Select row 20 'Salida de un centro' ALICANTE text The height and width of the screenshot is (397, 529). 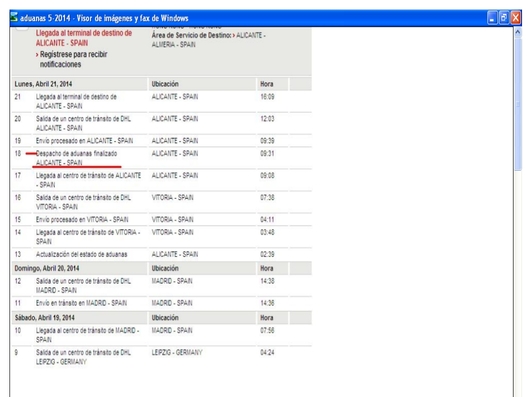tap(83, 123)
